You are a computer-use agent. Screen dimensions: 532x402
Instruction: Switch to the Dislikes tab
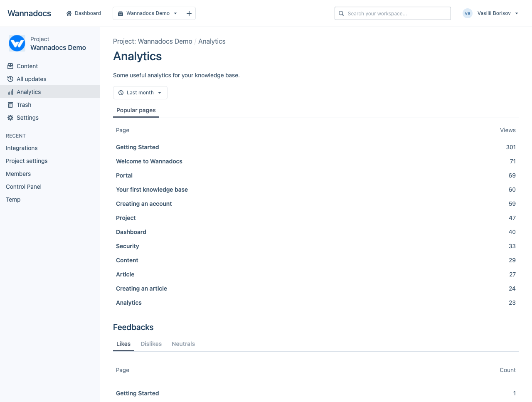click(x=151, y=344)
